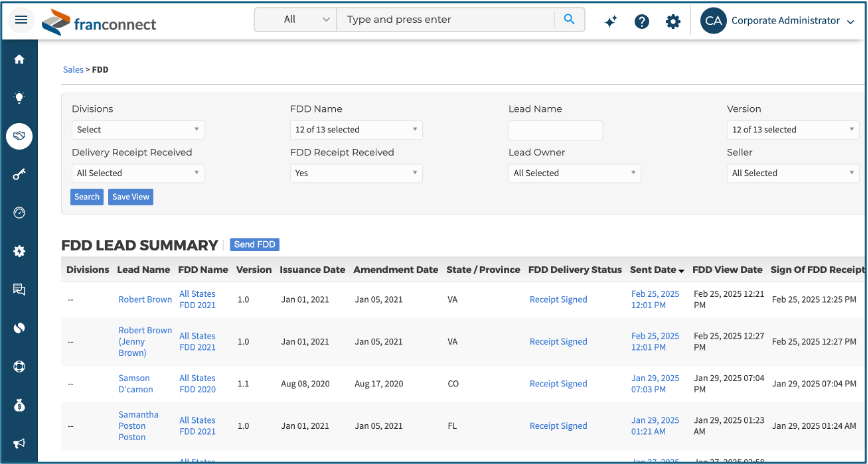Click the CA user avatar
This screenshot has height=464, width=868.
click(x=712, y=21)
